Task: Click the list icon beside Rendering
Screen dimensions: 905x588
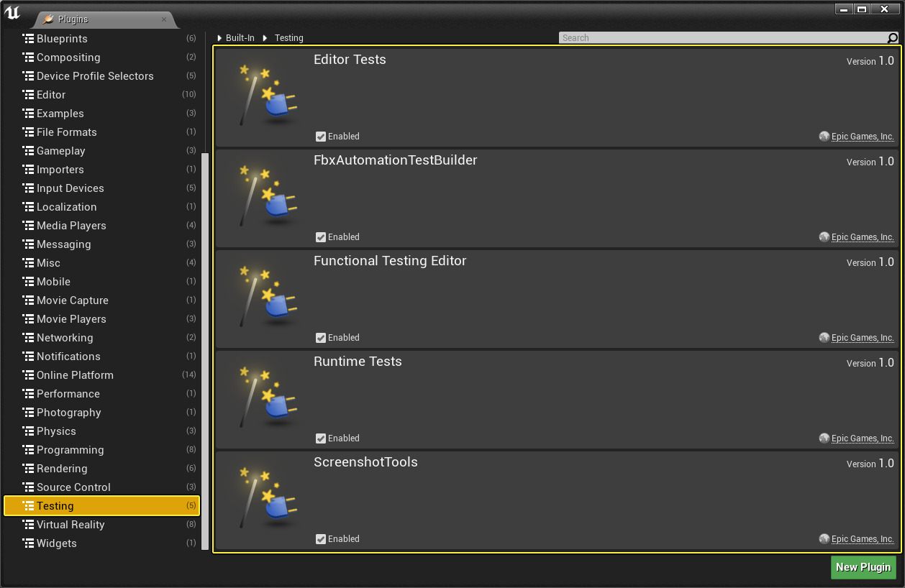Action: (x=28, y=469)
